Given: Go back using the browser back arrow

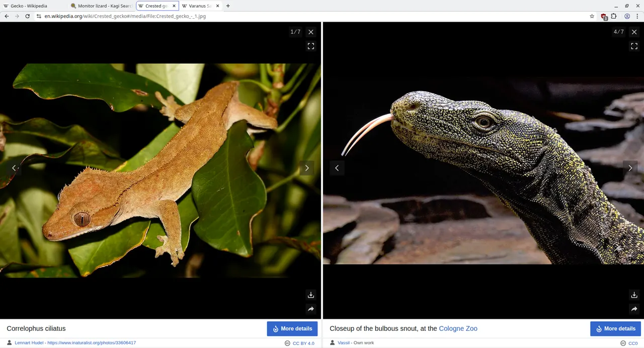Looking at the screenshot, I should pyautogui.click(x=7, y=16).
